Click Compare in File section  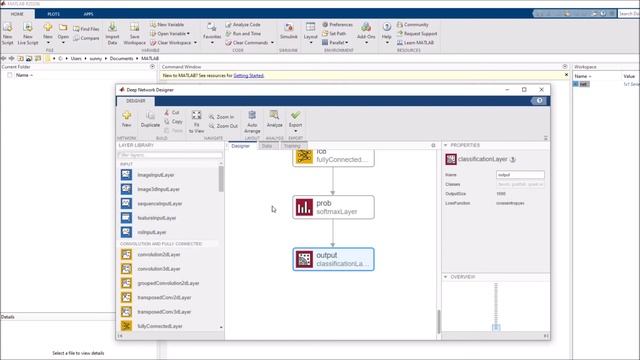86,38
